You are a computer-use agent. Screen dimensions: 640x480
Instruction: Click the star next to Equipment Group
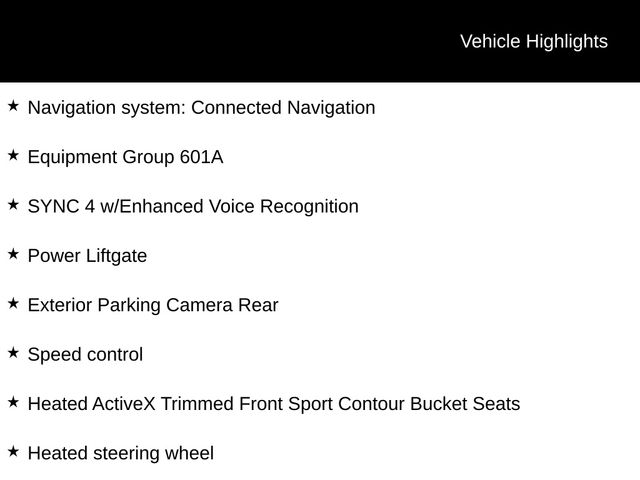pos(13,155)
